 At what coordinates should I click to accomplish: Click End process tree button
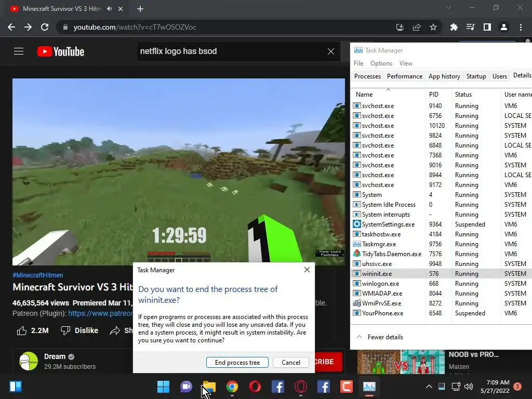coord(237,362)
